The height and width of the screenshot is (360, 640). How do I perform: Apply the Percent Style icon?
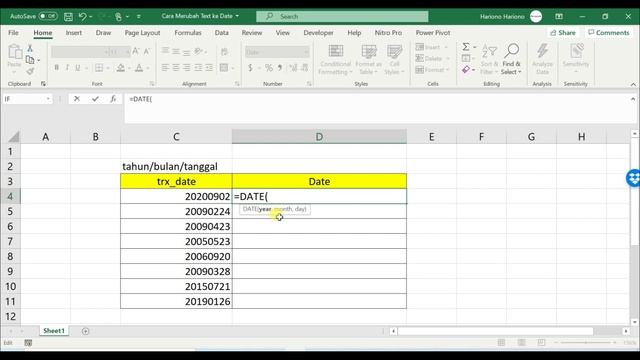pyautogui.click(x=269, y=68)
